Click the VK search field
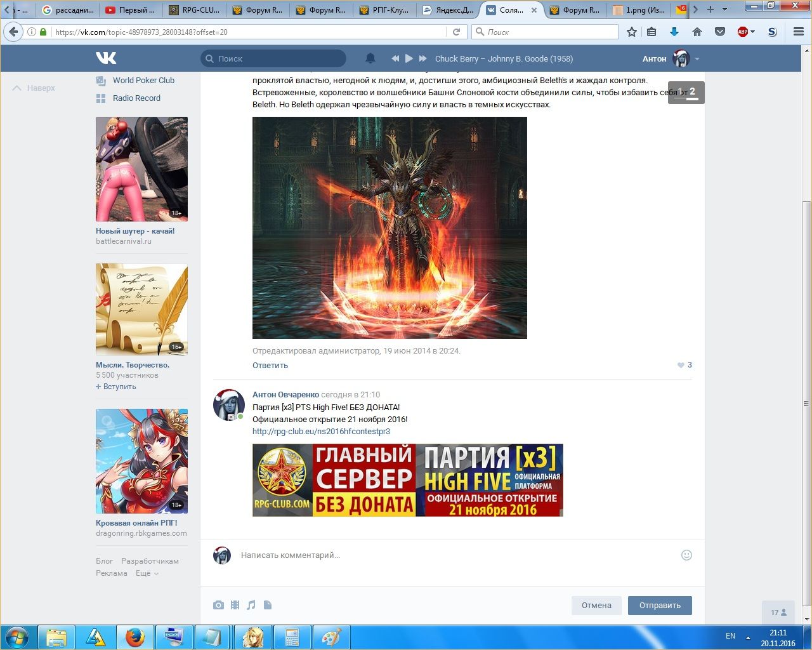The image size is (812, 650). (x=273, y=58)
